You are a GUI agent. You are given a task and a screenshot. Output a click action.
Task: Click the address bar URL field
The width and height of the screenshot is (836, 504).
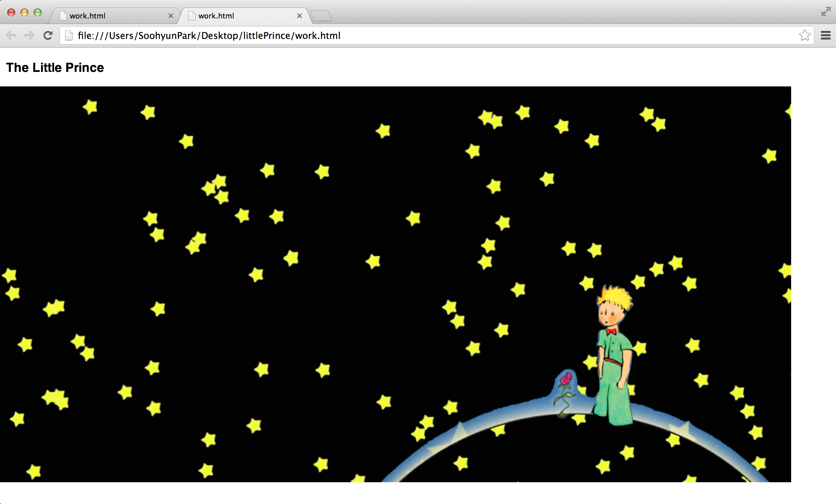point(436,35)
